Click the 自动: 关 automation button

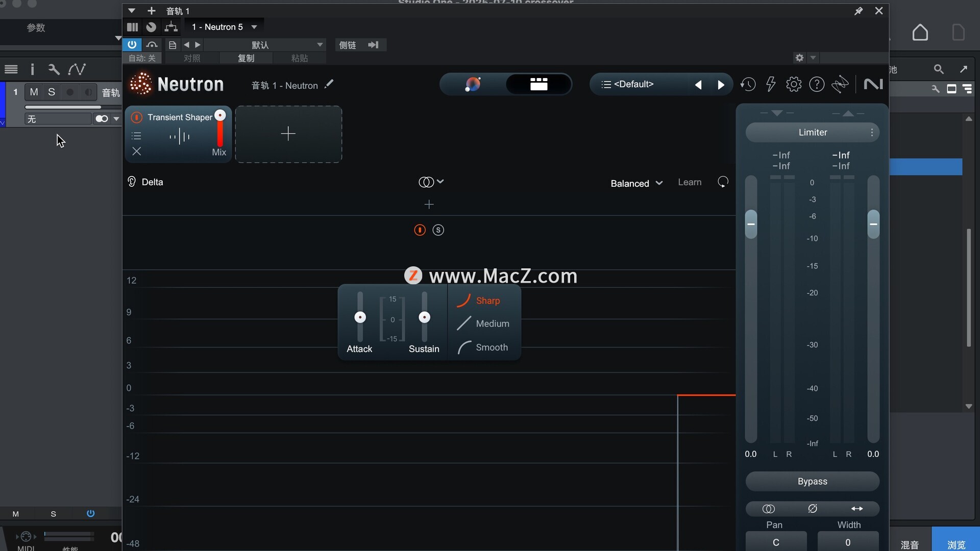[142, 58]
